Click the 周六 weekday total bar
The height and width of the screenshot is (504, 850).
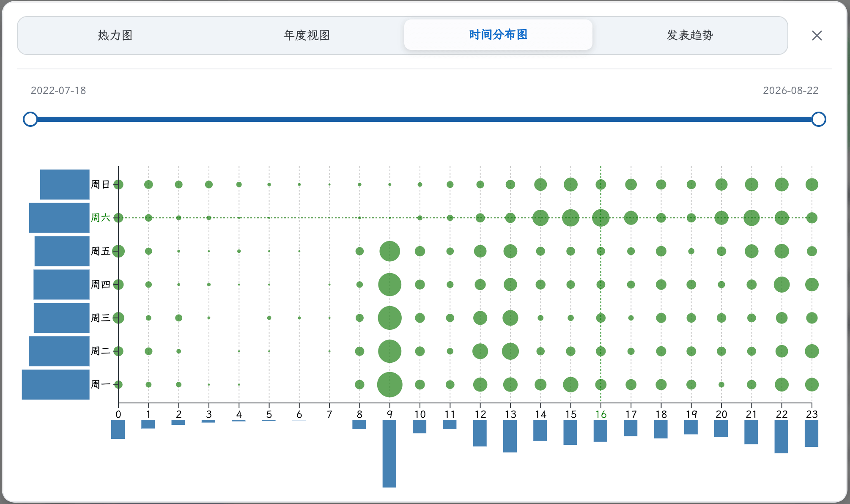(59, 218)
